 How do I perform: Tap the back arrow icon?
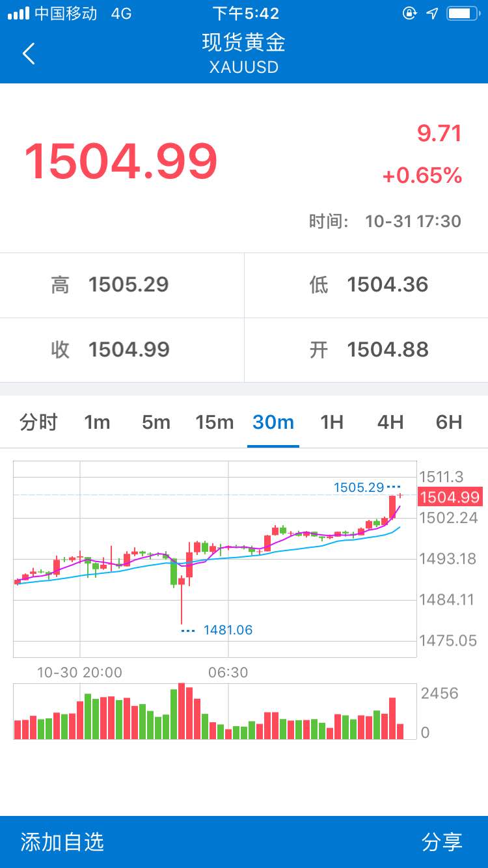(29, 53)
